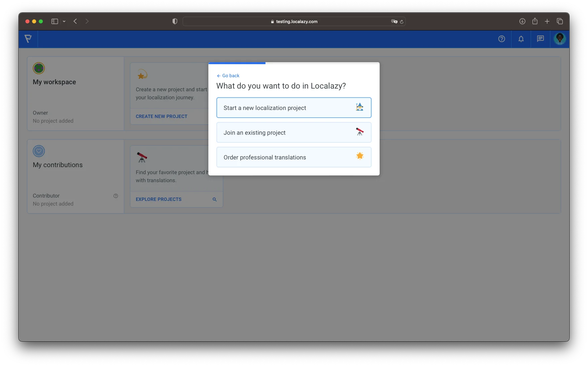
Task: Select Order professional translations option
Action: point(294,157)
